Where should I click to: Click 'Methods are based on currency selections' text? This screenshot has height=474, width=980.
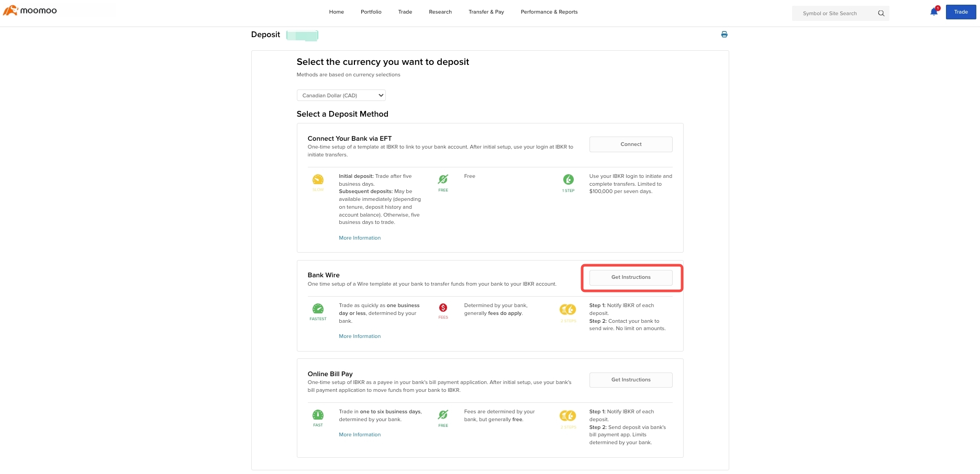point(348,75)
